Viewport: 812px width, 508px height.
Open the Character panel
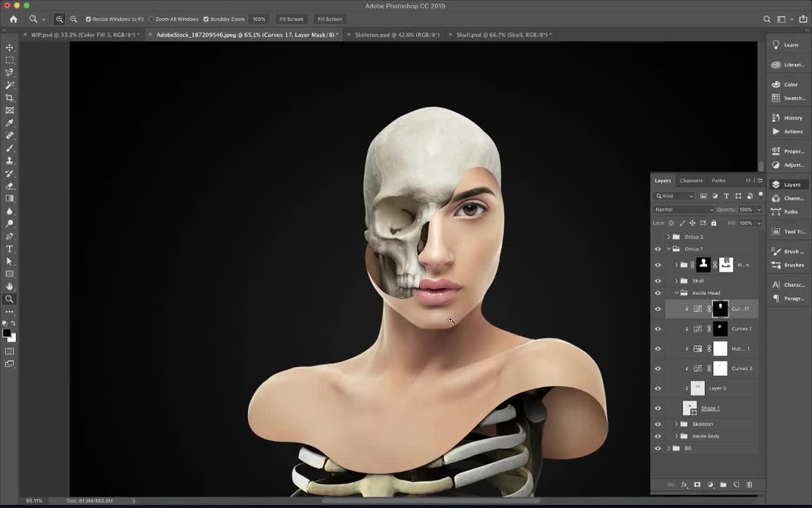tap(791, 284)
